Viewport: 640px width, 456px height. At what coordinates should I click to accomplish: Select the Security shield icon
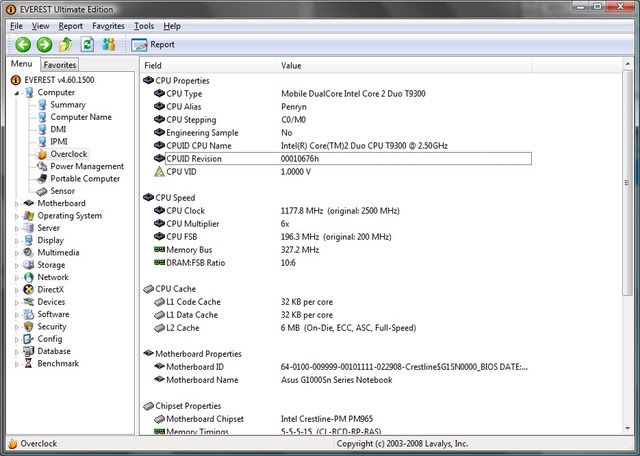click(x=29, y=327)
